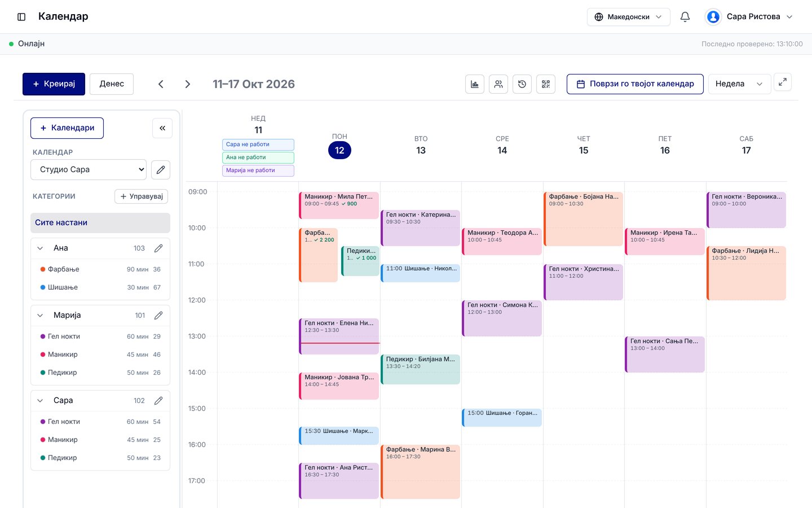Expand calendar to fullscreen

click(783, 82)
